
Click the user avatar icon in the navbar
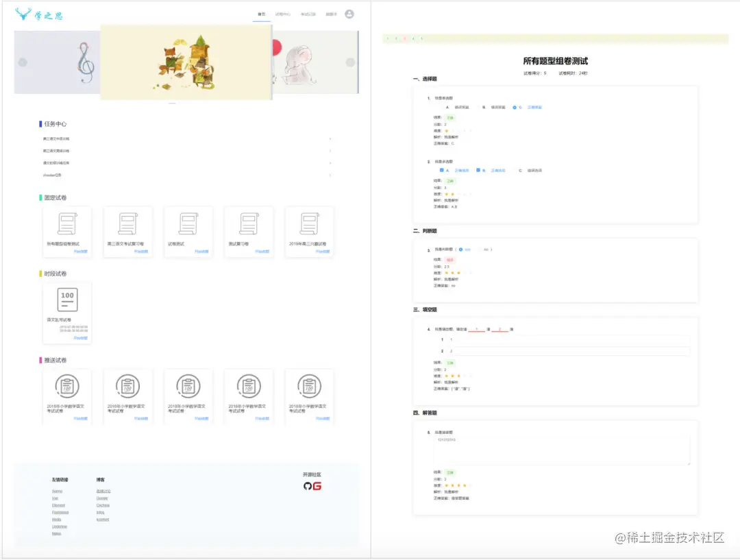click(x=349, y=14)
